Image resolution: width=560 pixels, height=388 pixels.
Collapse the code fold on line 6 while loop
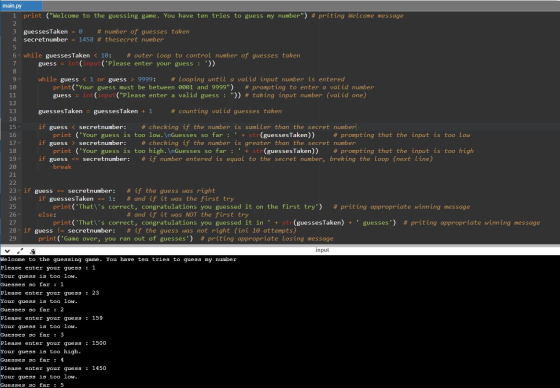[19, 55]
